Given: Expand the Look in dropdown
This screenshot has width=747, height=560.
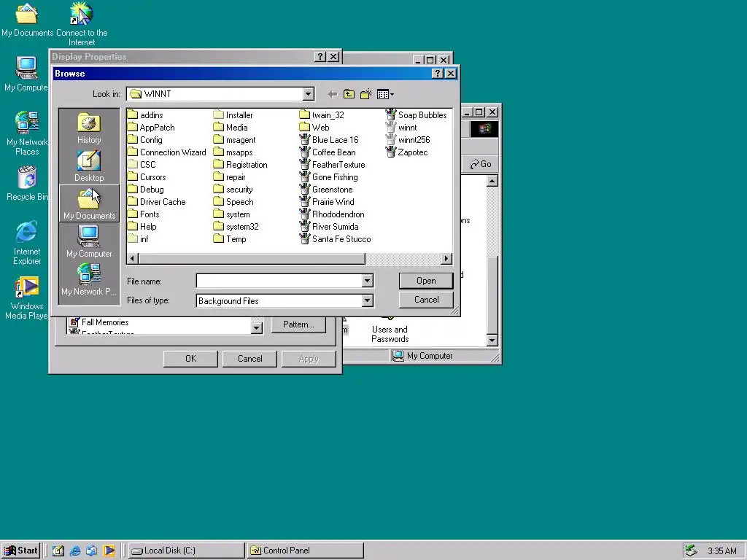Looking at the screenshot, I should click(x=309, y=94).
